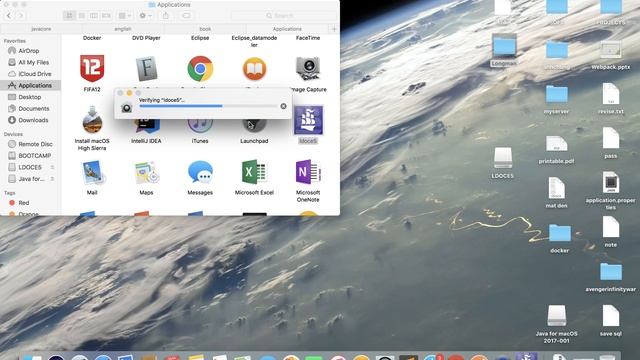640x360 pixels.
Task: Click the "Docker" app label
Action: pos(92,38)
